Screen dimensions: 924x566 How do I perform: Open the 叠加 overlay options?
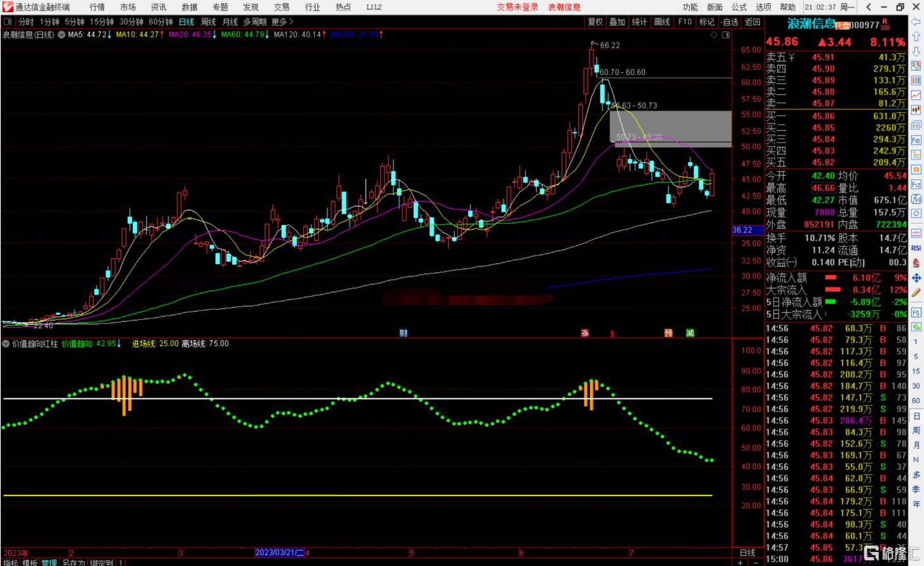[x=617, y=22]
